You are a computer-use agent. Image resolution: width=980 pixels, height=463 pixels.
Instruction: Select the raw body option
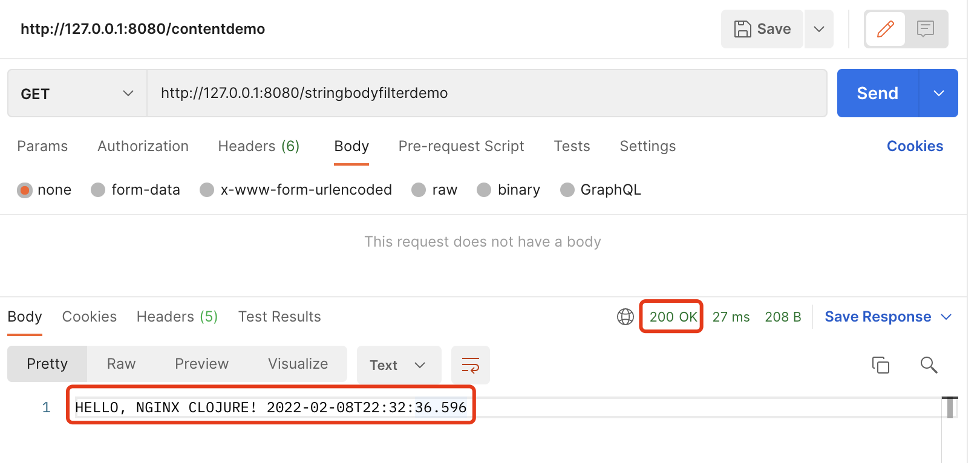(419, 190)
